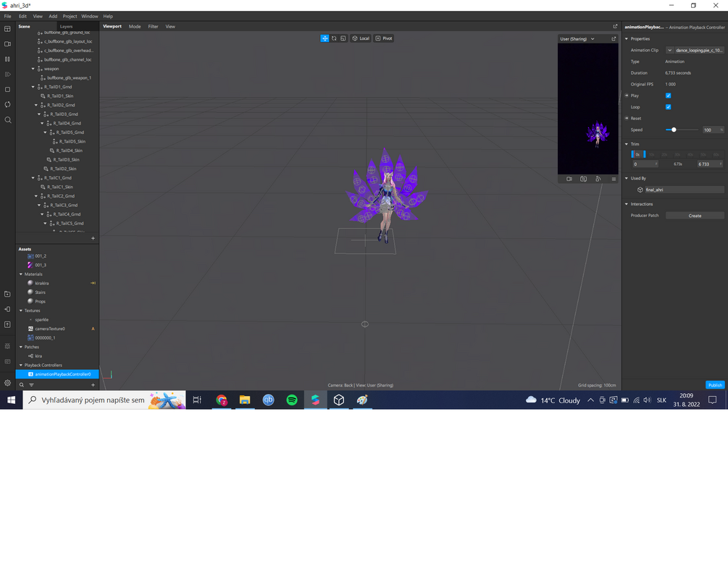Viewport: 728px width, 569px height.
Task: Collapse the Playback Controllers folder
Action: pyautogui.click(x=21, y=366)
